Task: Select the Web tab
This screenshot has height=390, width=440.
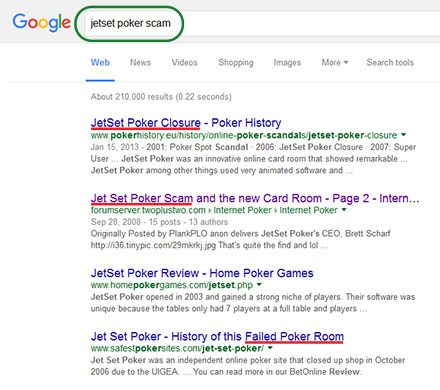Action: tap(100, 62)
